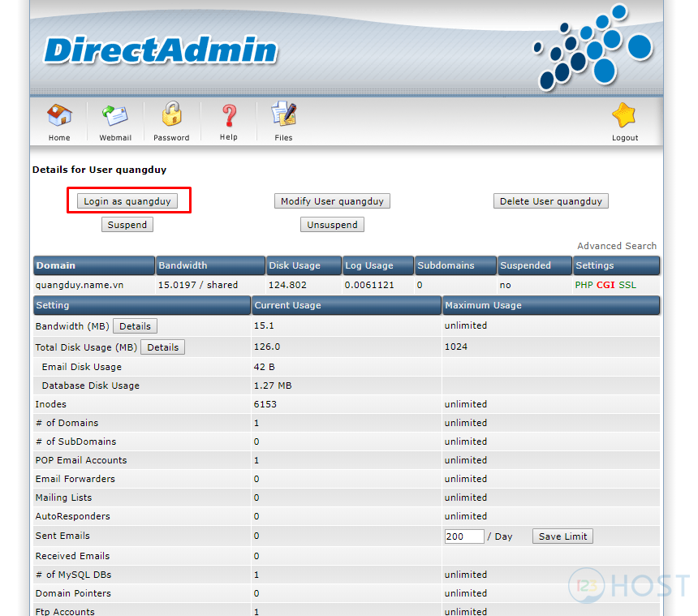Click Total Disk maximum value 1024
Screen dimensions: 698x616
(456, 347)
